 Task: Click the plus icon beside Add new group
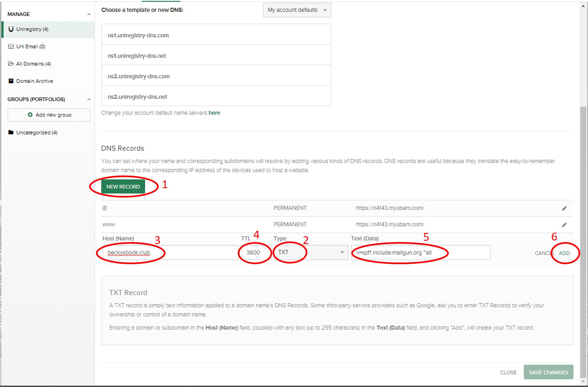[x=30, y=115]
